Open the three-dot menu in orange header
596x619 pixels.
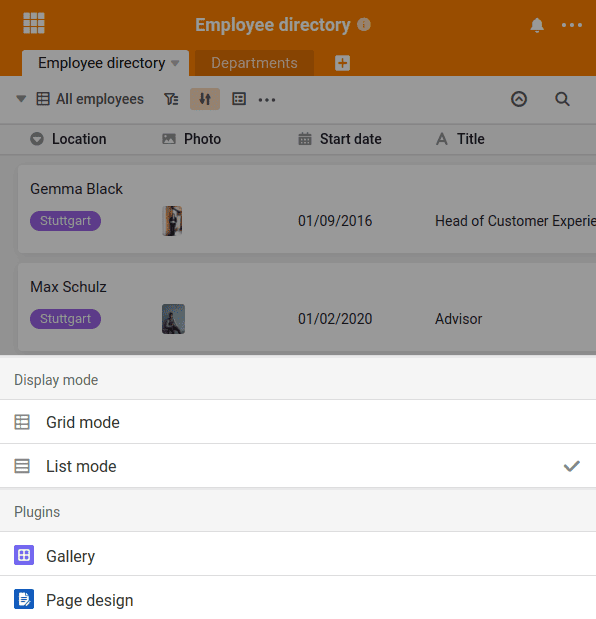click(x=572, y=25)
